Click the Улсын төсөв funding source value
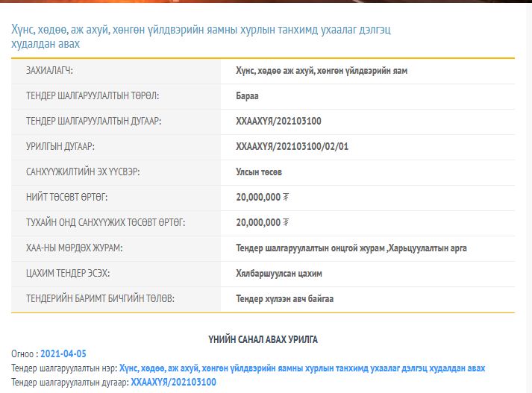The width and height of the screenshot is (532, 393). pyautogui.click(x=259, y=172)
